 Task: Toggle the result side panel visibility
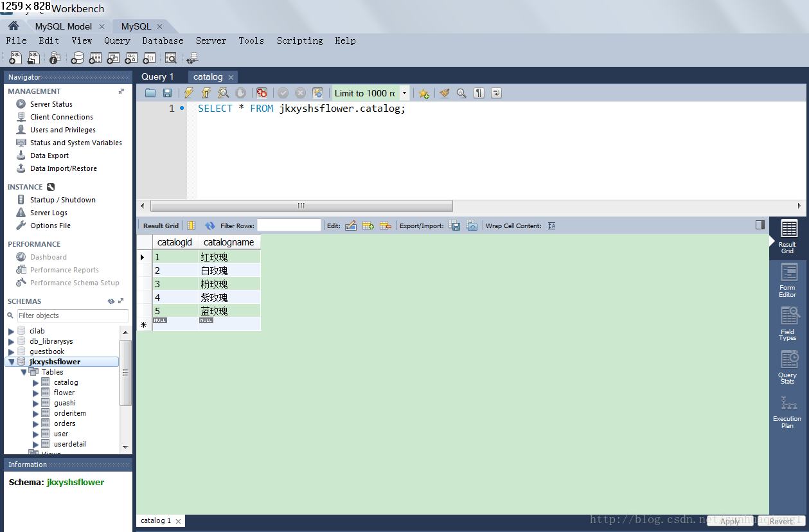coord(760,225)
